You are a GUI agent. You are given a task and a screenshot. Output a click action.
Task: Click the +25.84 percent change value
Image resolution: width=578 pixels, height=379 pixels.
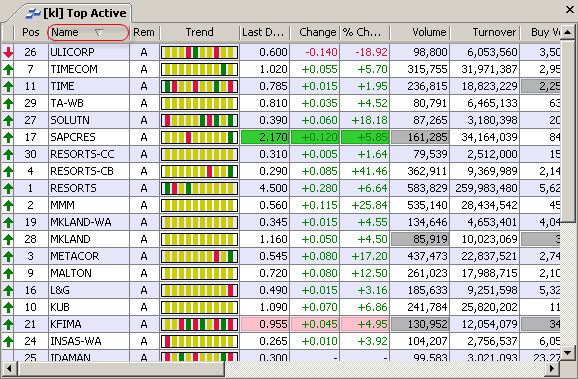click(x=369, y=205)
